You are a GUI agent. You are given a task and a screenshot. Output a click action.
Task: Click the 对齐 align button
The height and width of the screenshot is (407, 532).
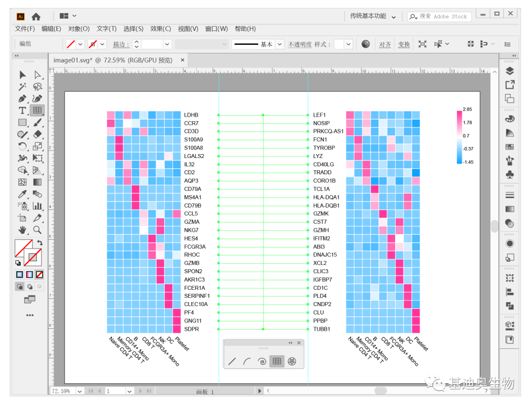(x=385, y=44)
